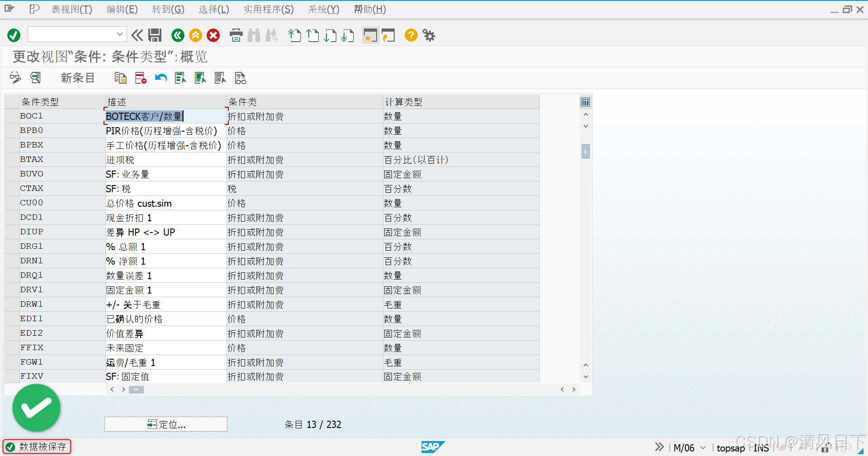The height and width of the screenshot is (456, 868).
Task: Click the green Back arrow icon
Action: (178, 35)
